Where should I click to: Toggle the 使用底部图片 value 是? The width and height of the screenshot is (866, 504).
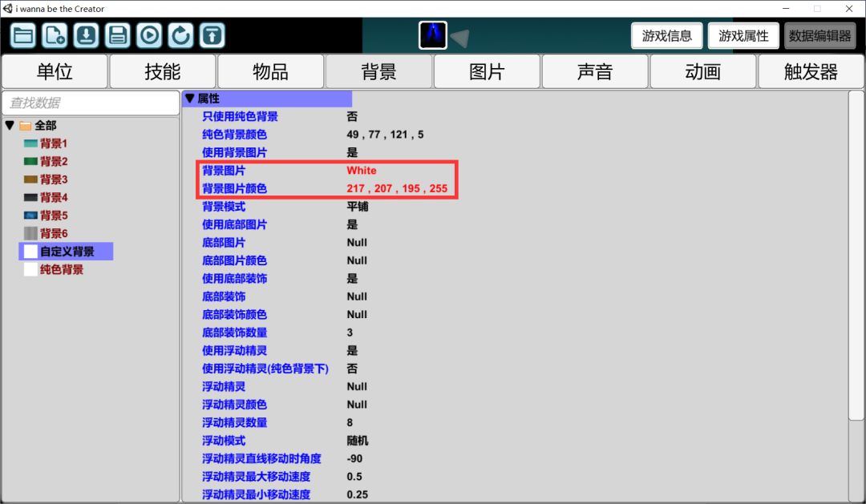click(x=352, y=224)
